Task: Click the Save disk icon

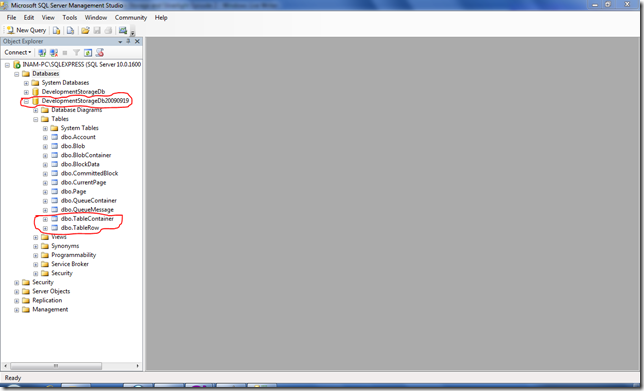Action: point(97,30)
